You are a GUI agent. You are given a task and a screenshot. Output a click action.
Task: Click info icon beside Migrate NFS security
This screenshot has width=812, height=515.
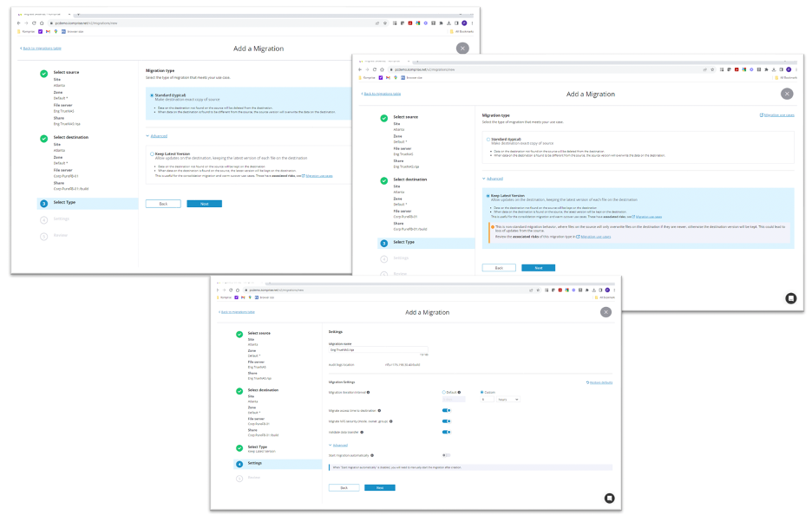coord(390,421)
